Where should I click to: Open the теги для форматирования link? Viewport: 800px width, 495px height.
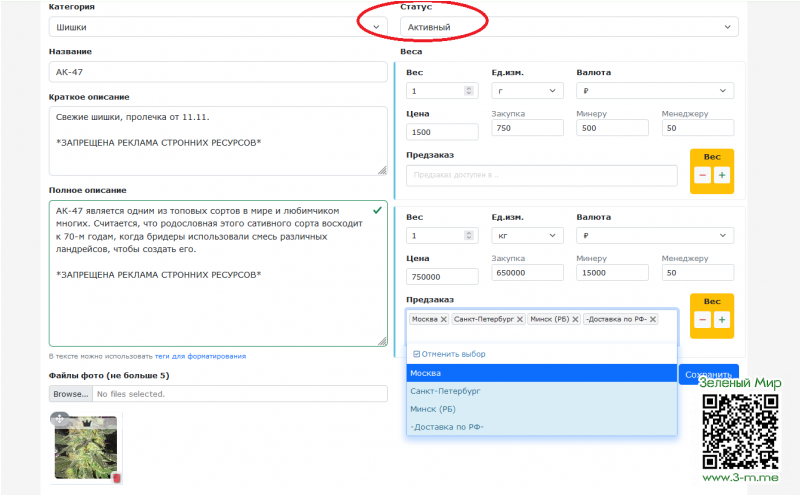[x=200, y=356]
